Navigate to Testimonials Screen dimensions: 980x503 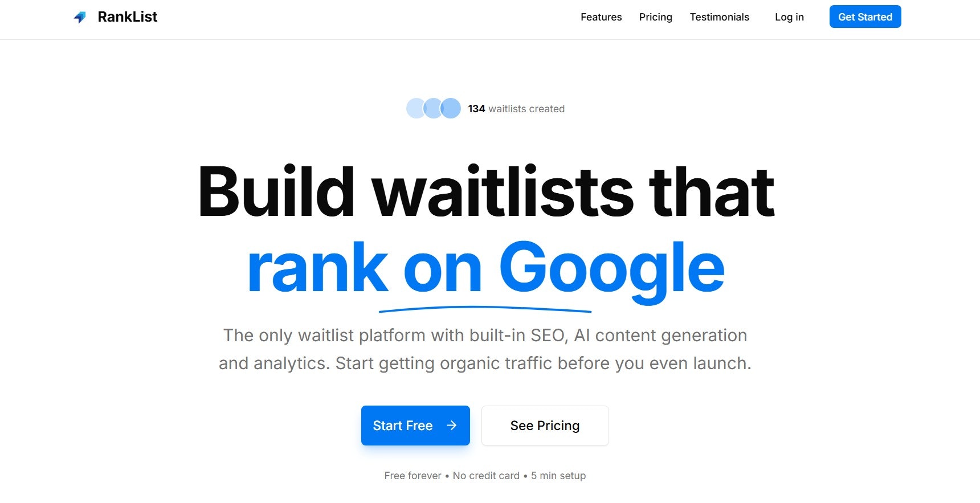[719, 17]
